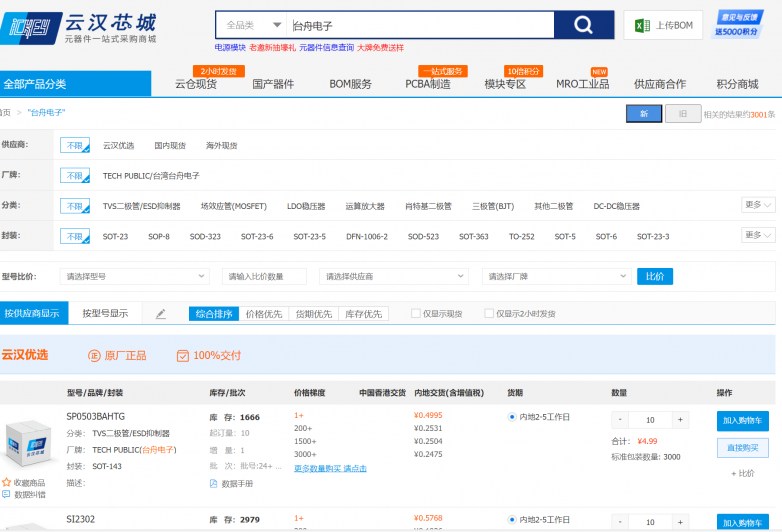
Task: Select 内地2-5工作日 radio for SP0503BAHTG
Action: 512,417
